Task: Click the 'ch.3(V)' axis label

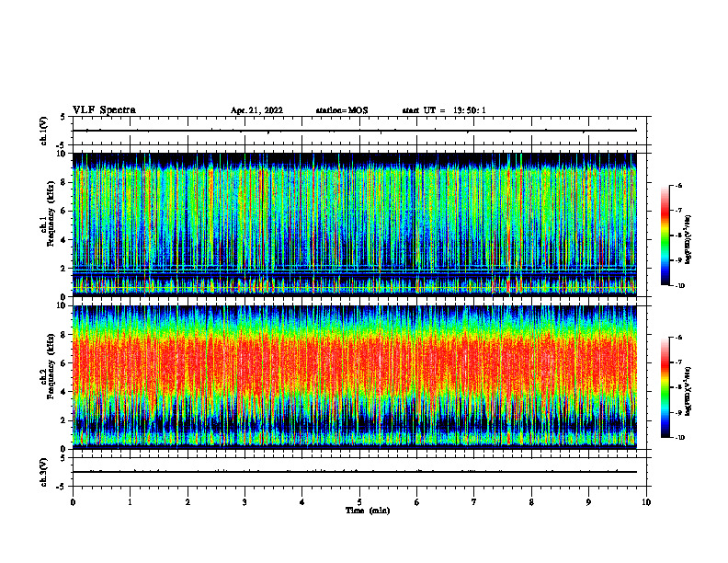Action: point(43,472)
